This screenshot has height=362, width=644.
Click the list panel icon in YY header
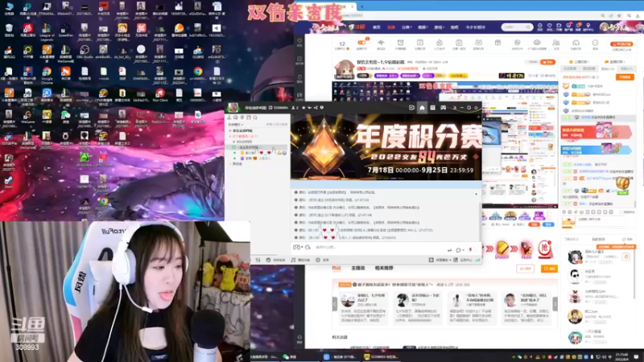(432, 108)
